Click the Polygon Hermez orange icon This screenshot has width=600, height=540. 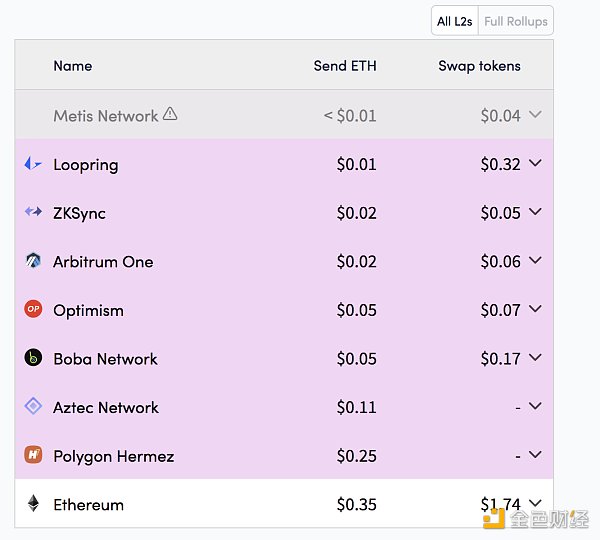click(33, 456)
